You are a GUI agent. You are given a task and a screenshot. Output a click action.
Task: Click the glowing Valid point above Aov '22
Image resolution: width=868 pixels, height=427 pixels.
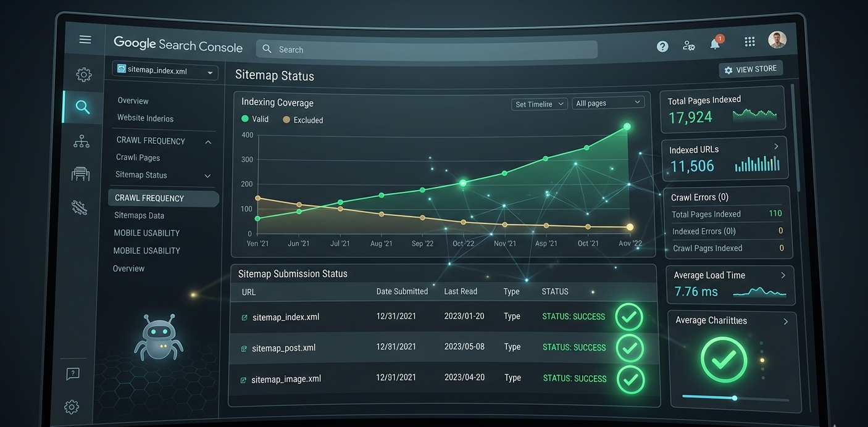coord(627,126)
